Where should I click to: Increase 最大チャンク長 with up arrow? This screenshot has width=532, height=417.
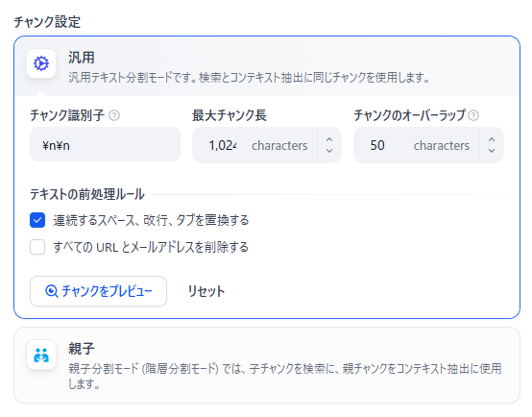click(x=329, y=139)
